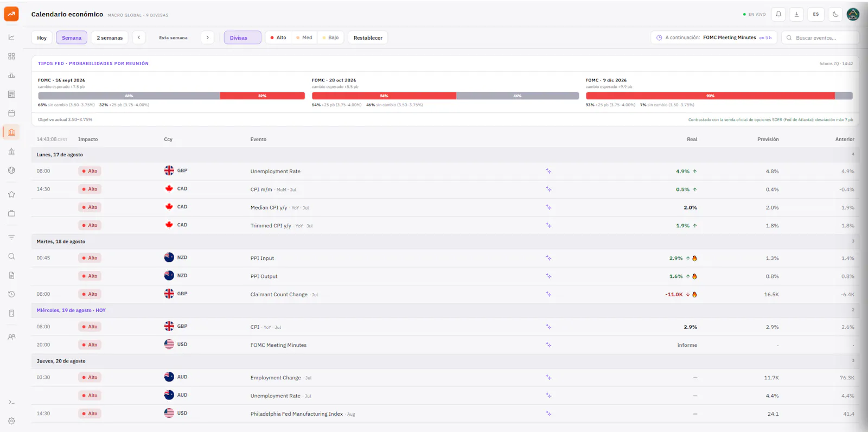Click the FOMC 9 dic 2026 probability bar
868x432 pixels.
[719, 96]
